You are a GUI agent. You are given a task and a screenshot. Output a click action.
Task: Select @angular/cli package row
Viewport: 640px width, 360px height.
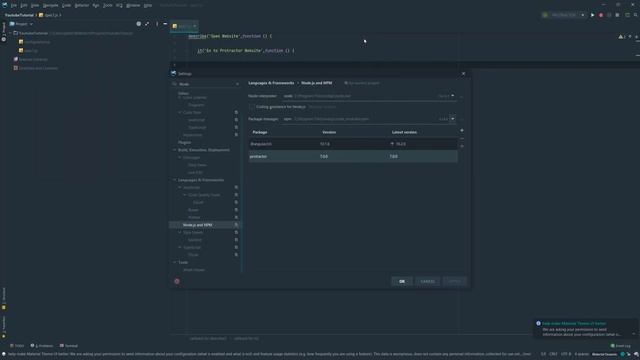point(353,144)
